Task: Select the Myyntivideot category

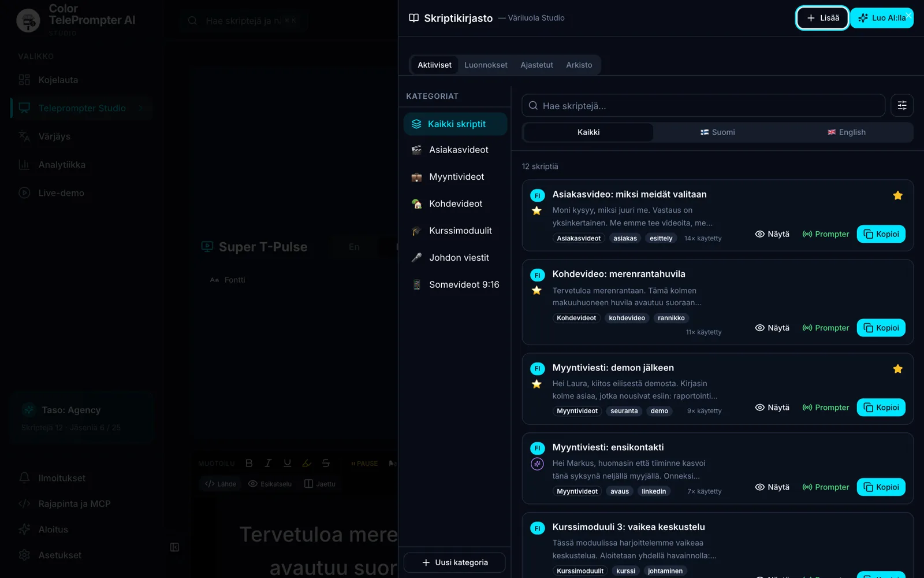Action: (x=455, y=177)
